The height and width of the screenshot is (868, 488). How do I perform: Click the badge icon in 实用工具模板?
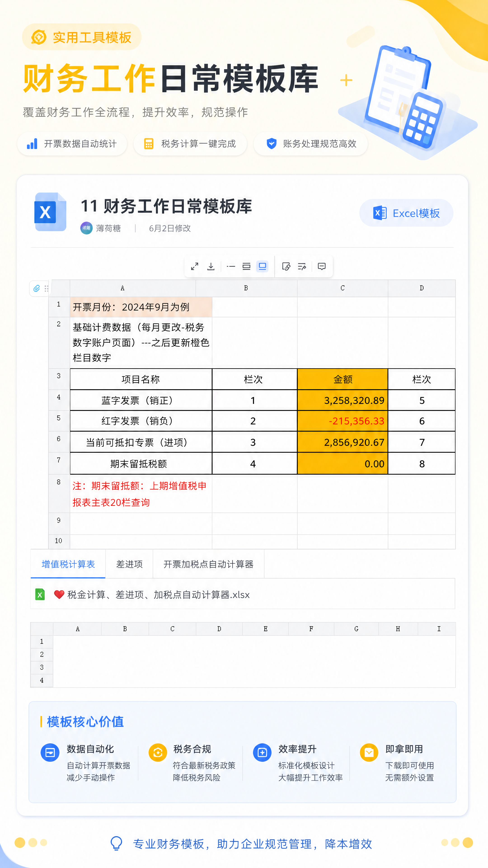pos(39,37)
